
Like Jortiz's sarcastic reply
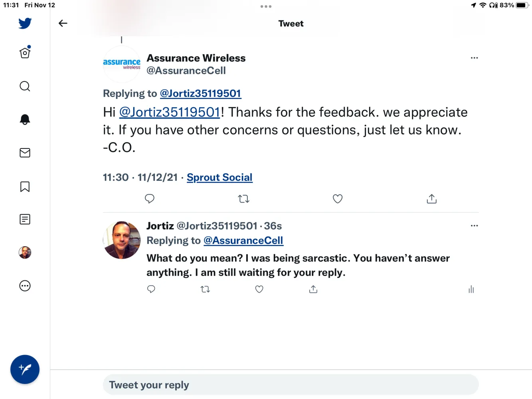pyautogui.click(x=259, y=289)
